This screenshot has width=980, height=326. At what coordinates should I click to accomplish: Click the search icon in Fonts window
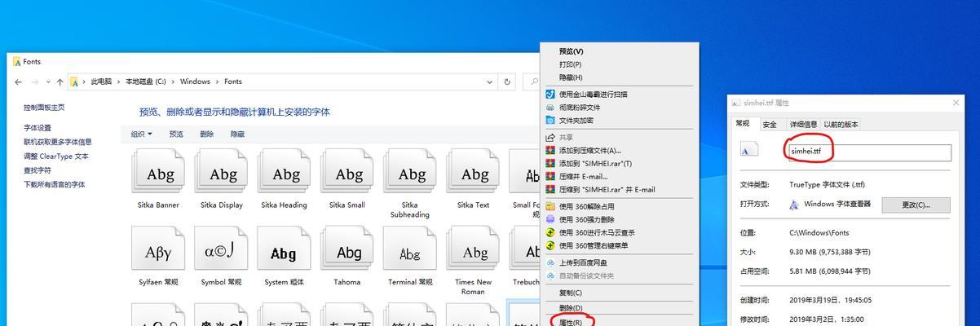(533, 81)
